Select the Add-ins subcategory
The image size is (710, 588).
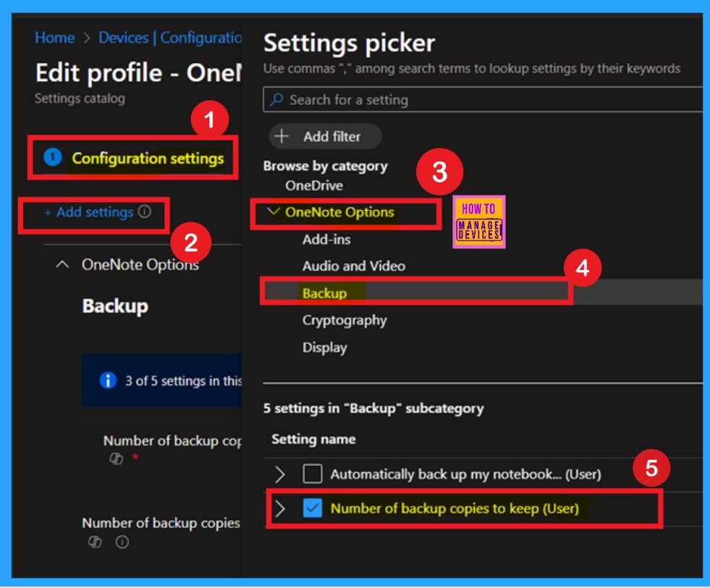point(326,239)
